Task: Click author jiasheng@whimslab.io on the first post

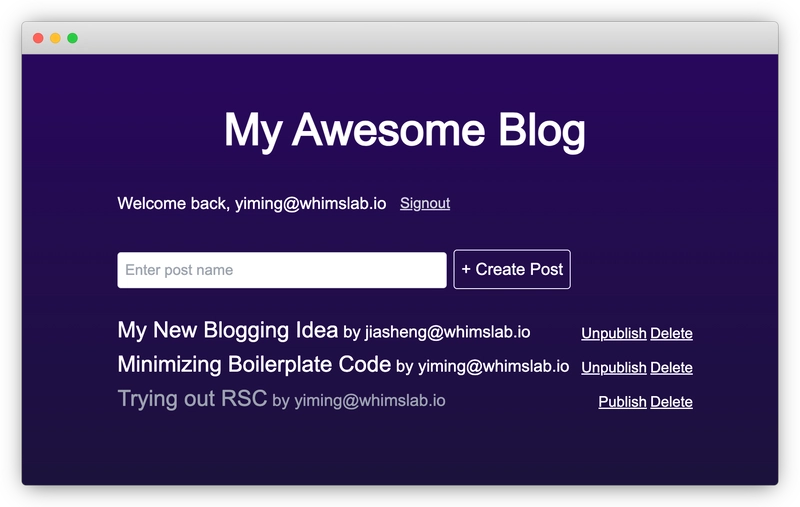Action: pyautogui.click(x=447, y=332)
